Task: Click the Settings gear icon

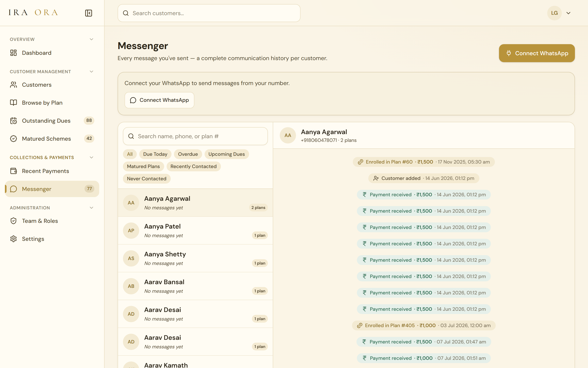Action: 13,239
